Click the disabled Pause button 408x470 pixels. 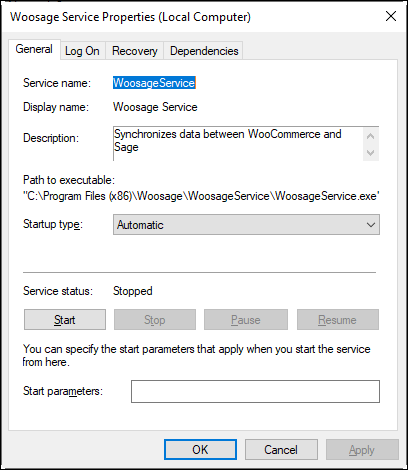coord(246,320)
